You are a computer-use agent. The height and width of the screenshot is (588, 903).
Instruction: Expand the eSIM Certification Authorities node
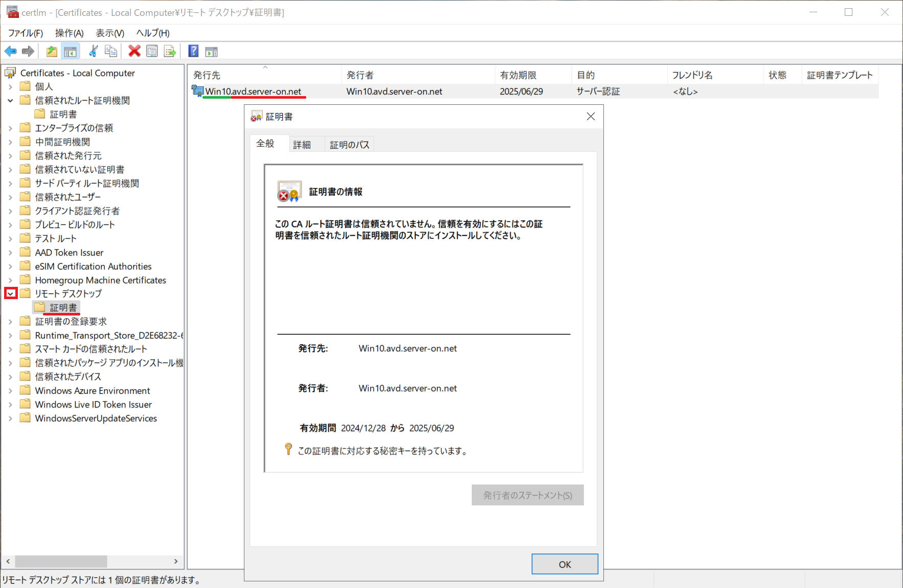coord(10,266)
